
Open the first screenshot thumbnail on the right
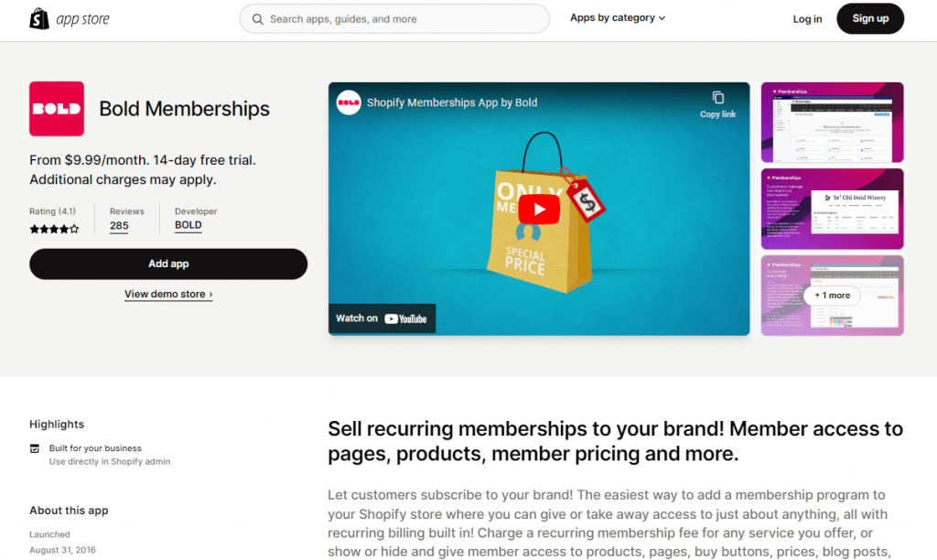[x=831, y=123]
